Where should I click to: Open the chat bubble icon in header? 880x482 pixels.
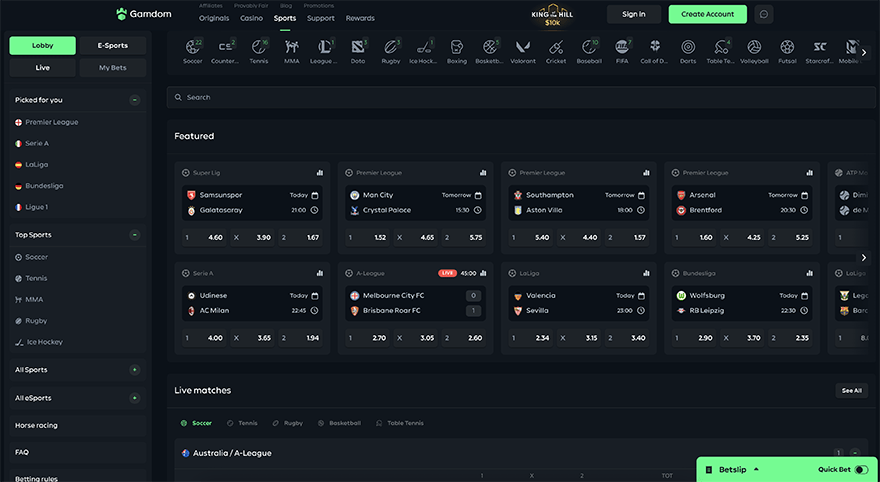coord(764,14)
